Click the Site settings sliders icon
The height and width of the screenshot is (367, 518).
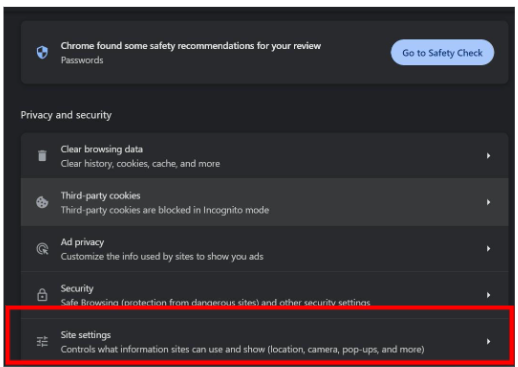42,341
